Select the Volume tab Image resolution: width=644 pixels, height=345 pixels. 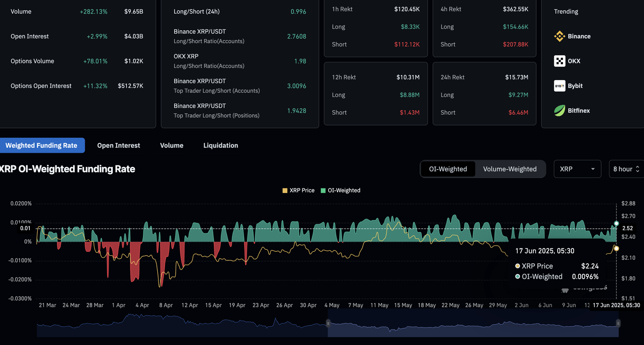[171, 146]
